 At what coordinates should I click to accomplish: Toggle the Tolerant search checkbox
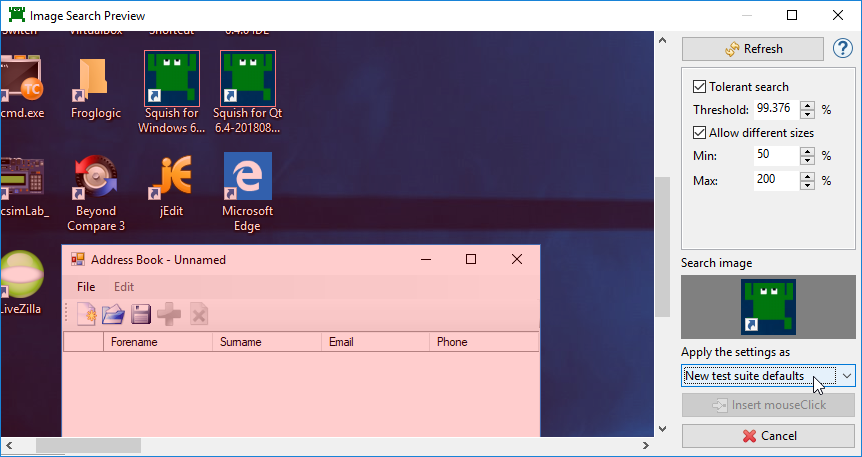point(699,87)
